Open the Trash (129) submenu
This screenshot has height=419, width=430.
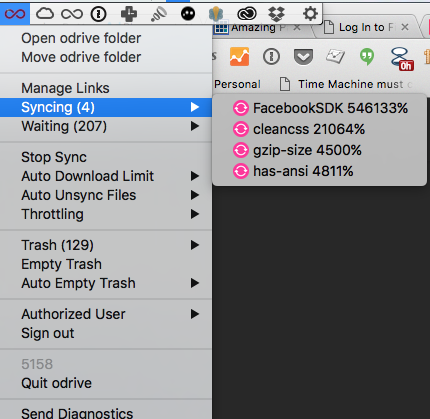click(106, 245)
